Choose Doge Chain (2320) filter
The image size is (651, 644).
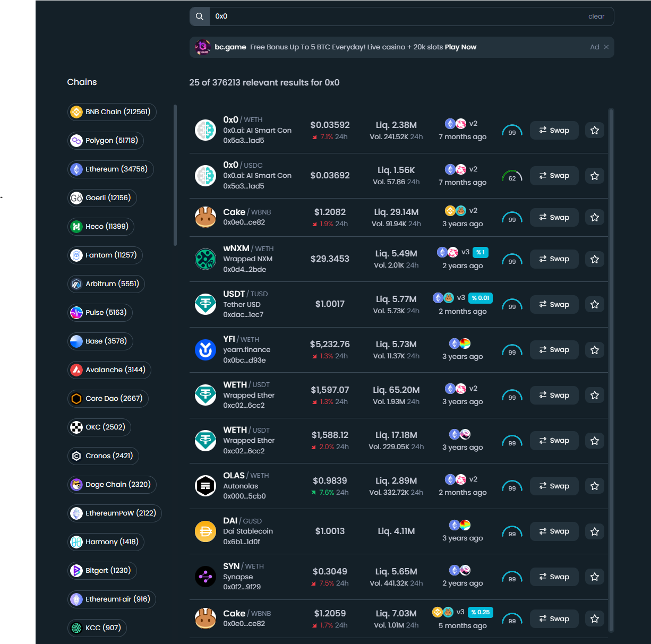pos(112,485)
